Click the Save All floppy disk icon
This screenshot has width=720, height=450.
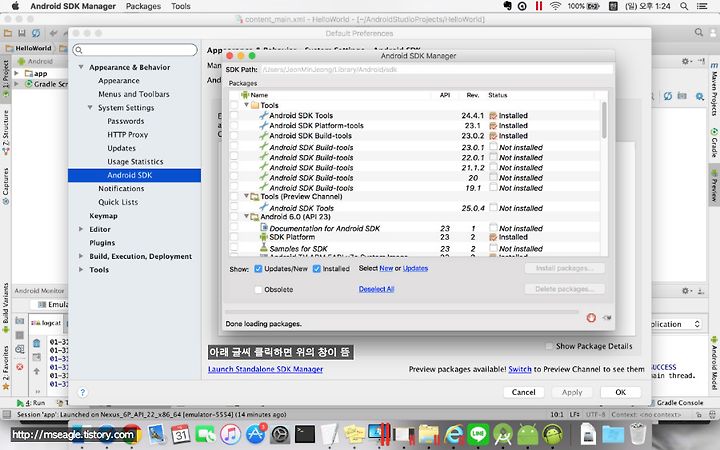click(22, 33)
